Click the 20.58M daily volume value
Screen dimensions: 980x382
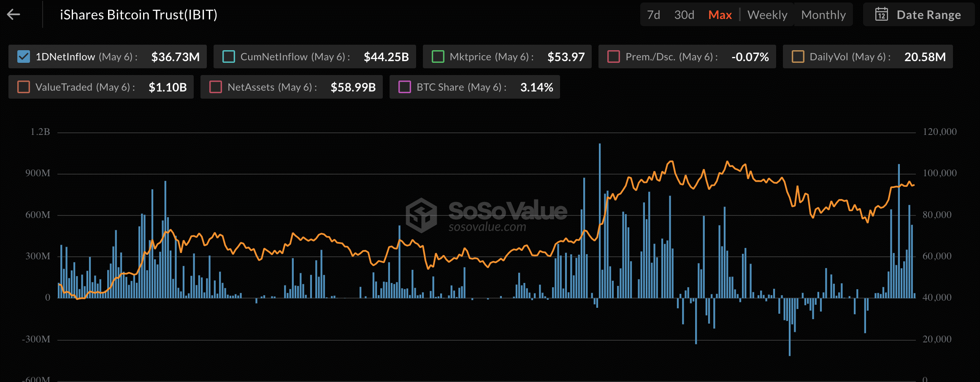[x=925, y=56]
